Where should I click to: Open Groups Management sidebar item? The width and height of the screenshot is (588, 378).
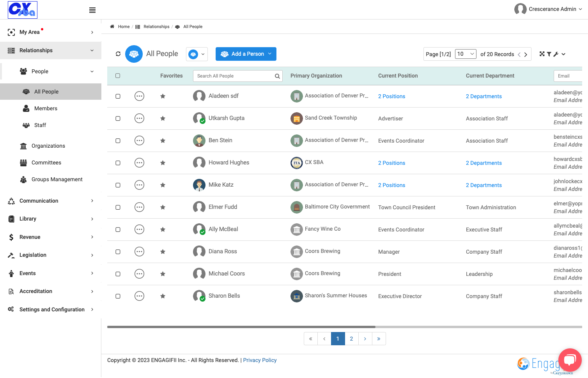tap(57, 179)
